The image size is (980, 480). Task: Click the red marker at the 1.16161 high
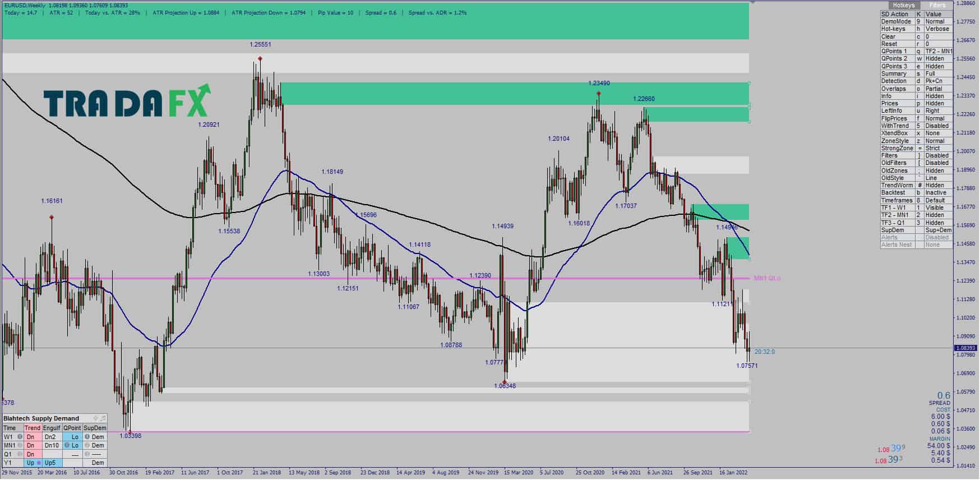(x=52, y=217)
